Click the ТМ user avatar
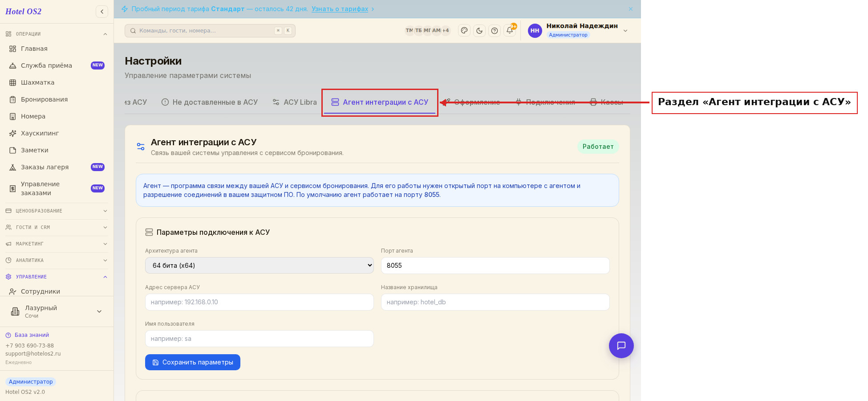 [x=409, y=30]
